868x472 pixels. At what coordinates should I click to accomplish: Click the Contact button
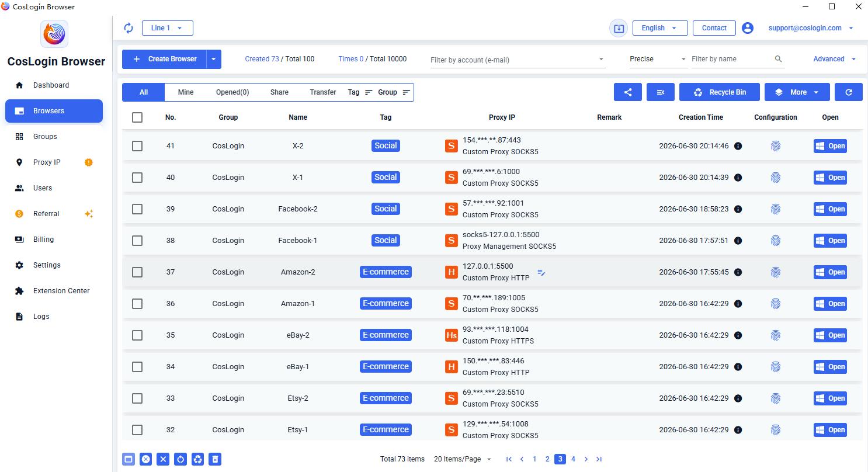pyautogui.click(x=714, y=28)
